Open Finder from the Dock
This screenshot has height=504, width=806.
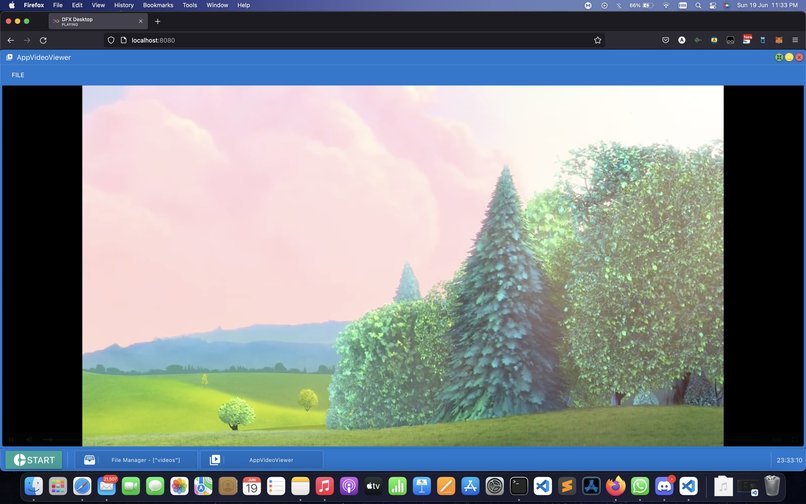click(34, 485)
